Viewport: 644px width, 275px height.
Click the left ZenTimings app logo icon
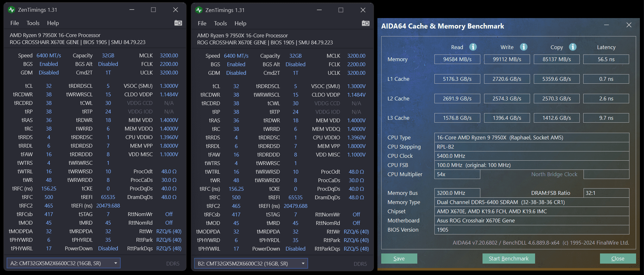click(x=12, y=10)
